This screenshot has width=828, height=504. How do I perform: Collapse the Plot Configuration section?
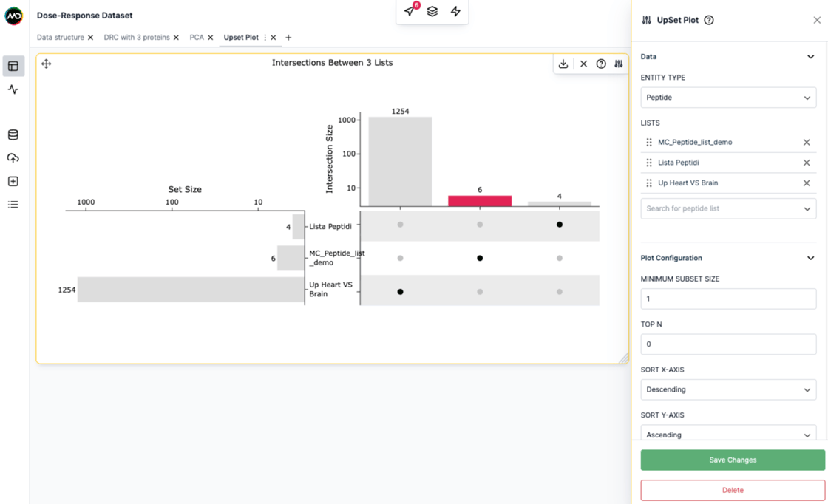(810, 258)
